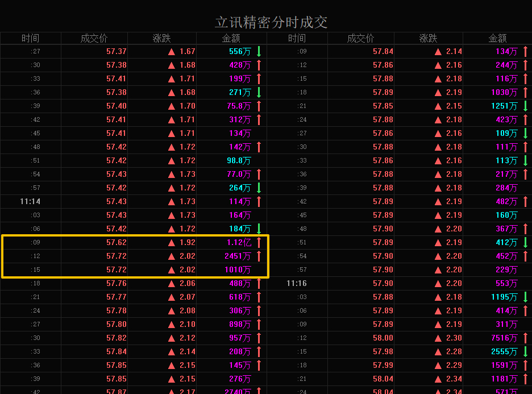This screenshot has height=394, width=532.
Task: Select the price 57.62
Action: pyautogui.click(x=117, y=242)
